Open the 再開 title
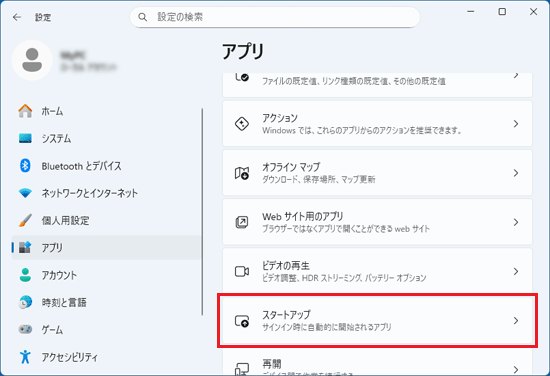This screenshot has width=550, height=376. point(271,364)
